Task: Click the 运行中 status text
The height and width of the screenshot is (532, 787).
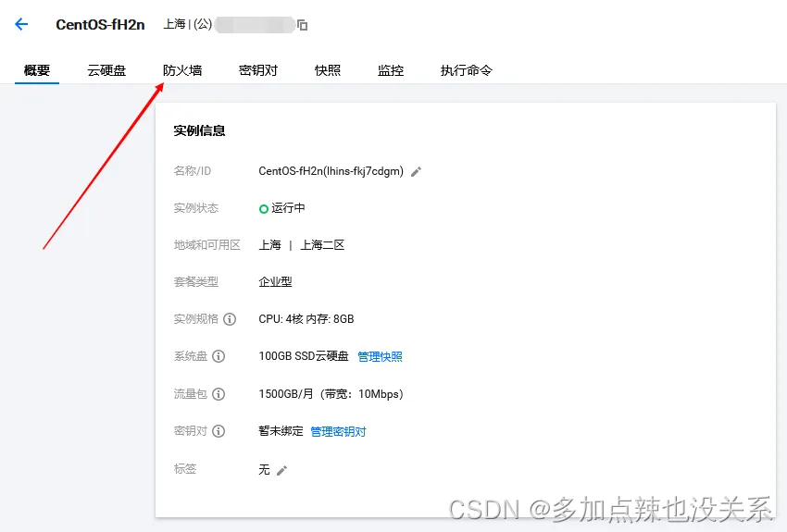Action: pos(288,208)
